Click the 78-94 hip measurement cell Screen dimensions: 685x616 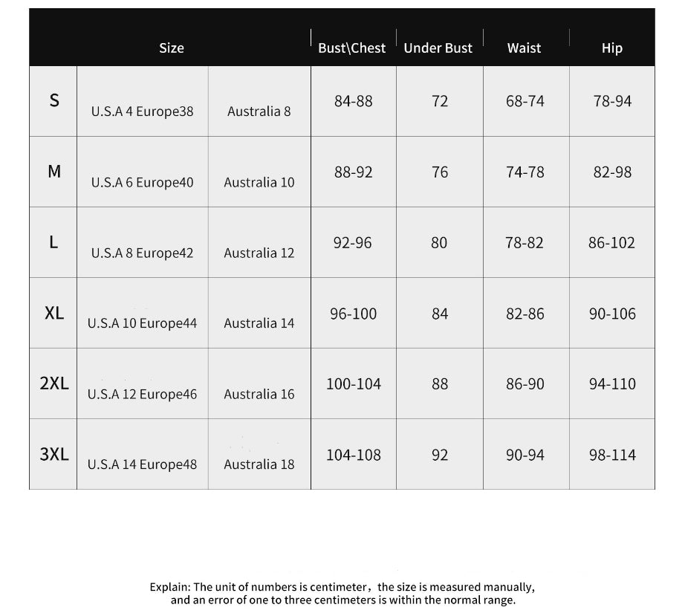(x=613, y=101)
